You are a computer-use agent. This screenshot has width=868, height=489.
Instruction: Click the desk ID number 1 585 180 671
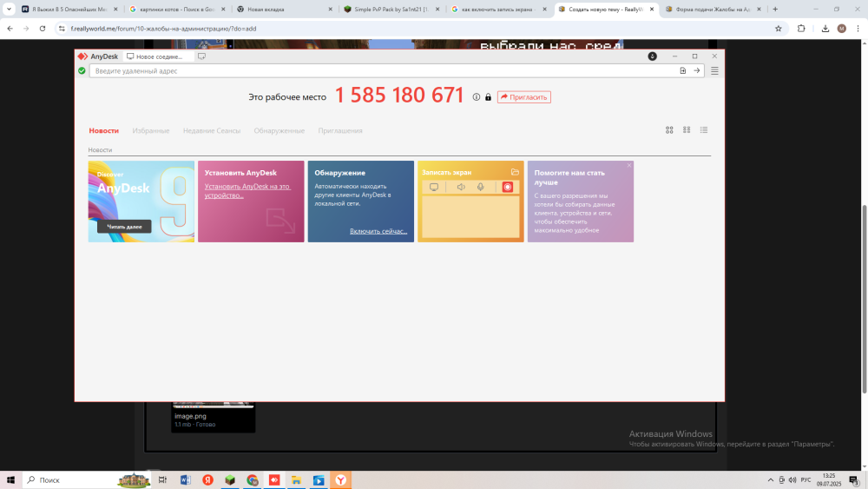399,96
